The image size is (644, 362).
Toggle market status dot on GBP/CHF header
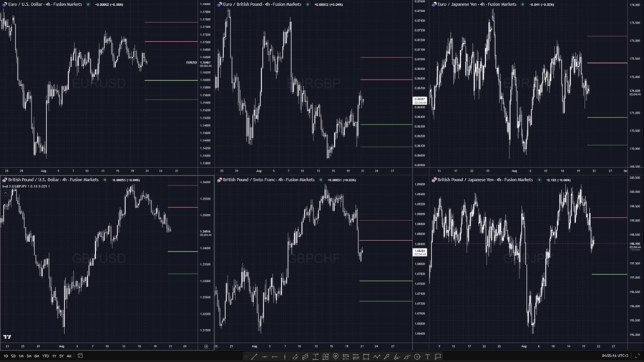321,180
